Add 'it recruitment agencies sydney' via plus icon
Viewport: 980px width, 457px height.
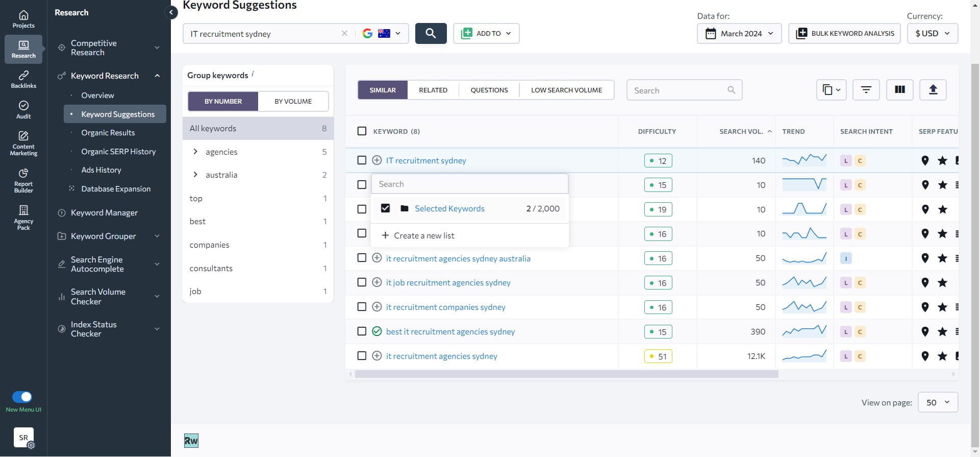tap(376, 356)
